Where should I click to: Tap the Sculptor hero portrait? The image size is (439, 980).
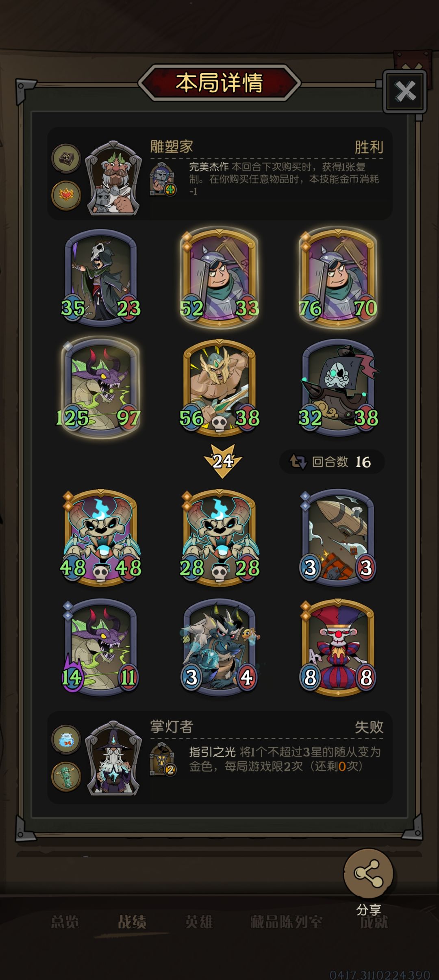tap(113, 178)
